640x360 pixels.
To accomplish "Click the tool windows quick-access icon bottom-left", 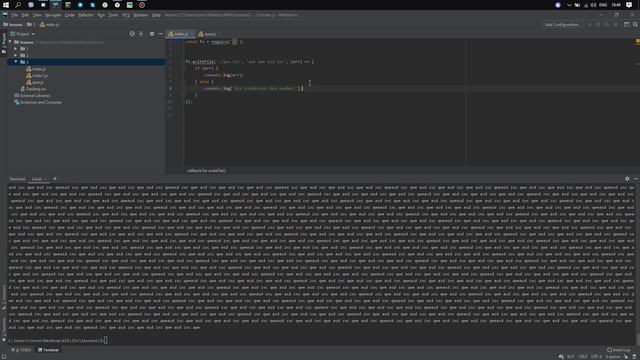I will tap(3, 357).
